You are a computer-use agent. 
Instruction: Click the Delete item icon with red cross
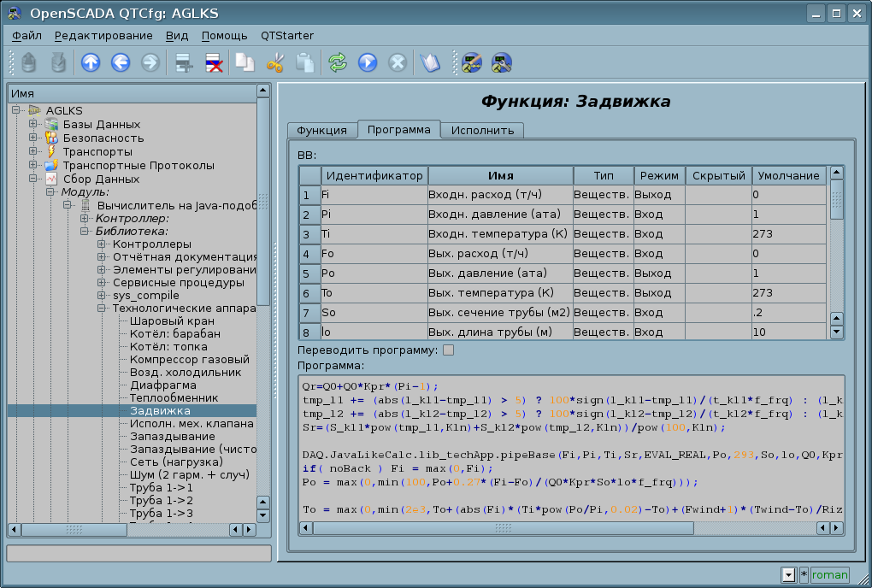(214, 62)
